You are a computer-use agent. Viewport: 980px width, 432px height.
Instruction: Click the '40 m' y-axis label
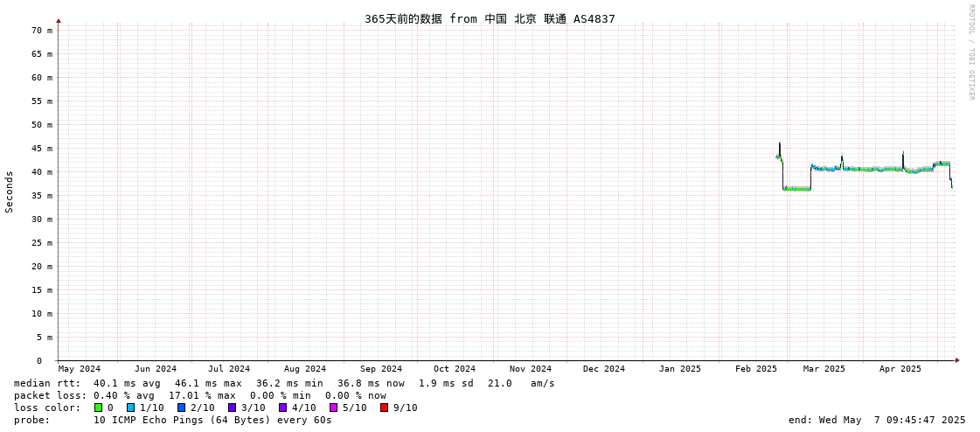pos(42,172)
